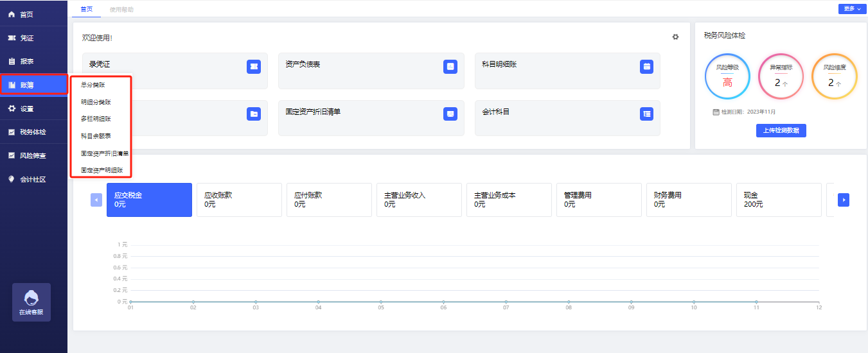
Task: Click the ledger book icon next to 账簿
Action: pyautogui.click(x=12, y=85)
